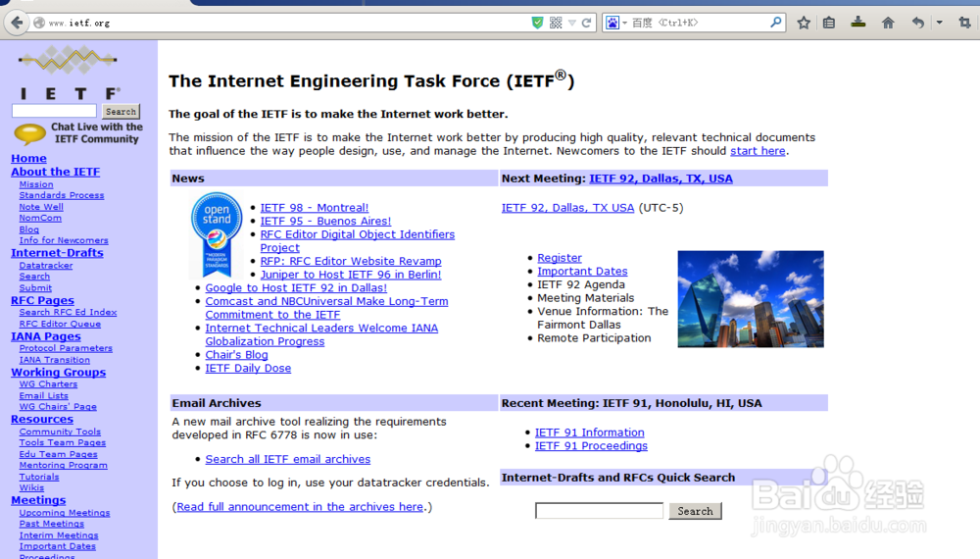
Task: Go to browser home page icon
Action: point(888,24)
